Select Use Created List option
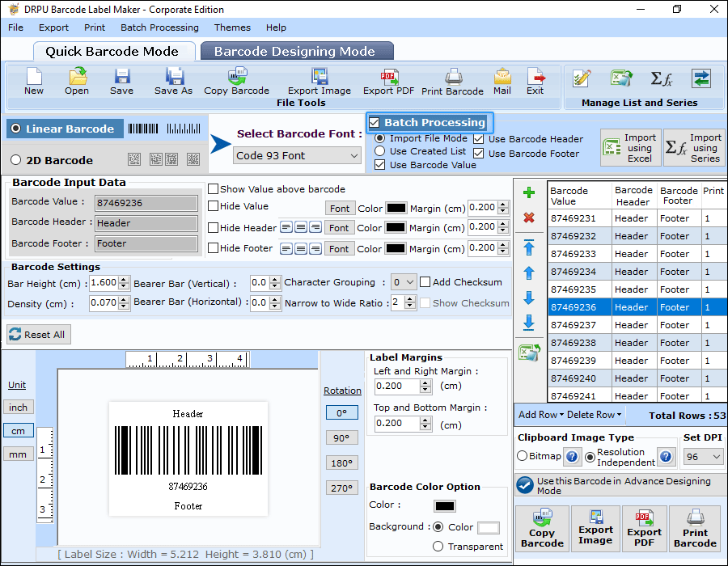Viewport: 728px width, 566px height. click(380, 151)
